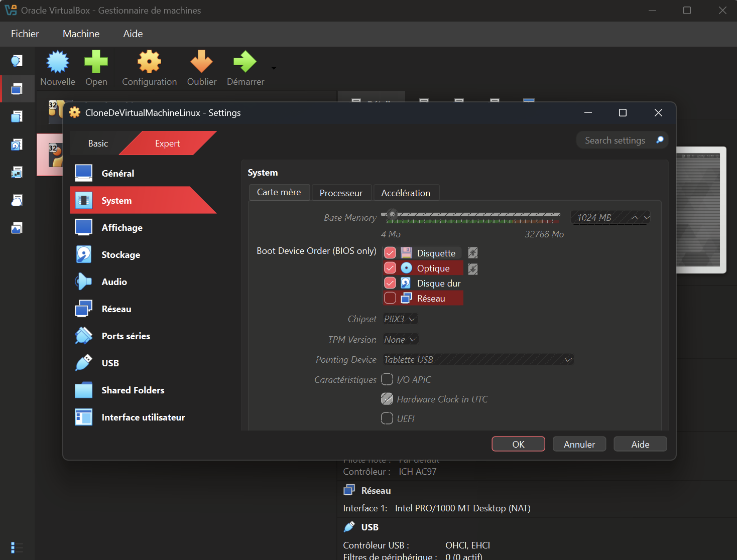Click the Base Memory slider handle
Screen dimensions: 737x560
[x=393, y=214]
